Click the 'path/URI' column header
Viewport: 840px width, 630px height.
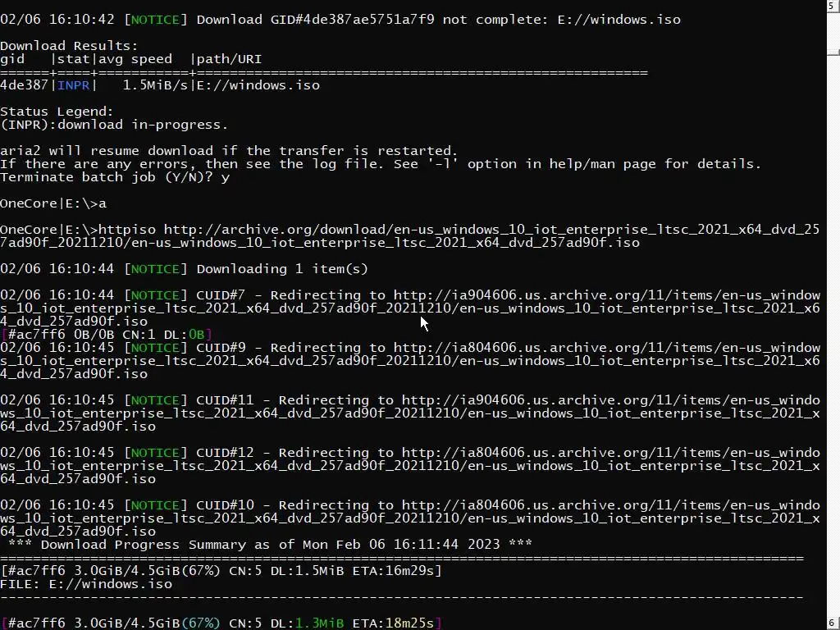click(230, 59)
